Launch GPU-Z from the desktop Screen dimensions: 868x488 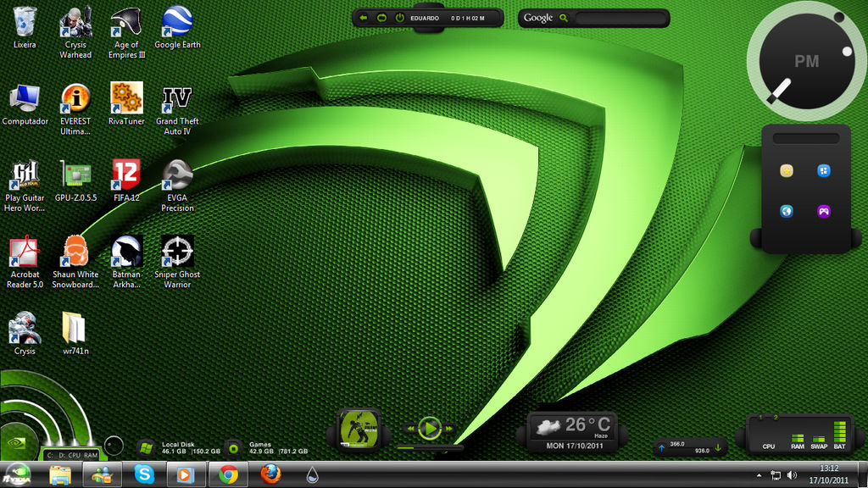click(75, 175)
